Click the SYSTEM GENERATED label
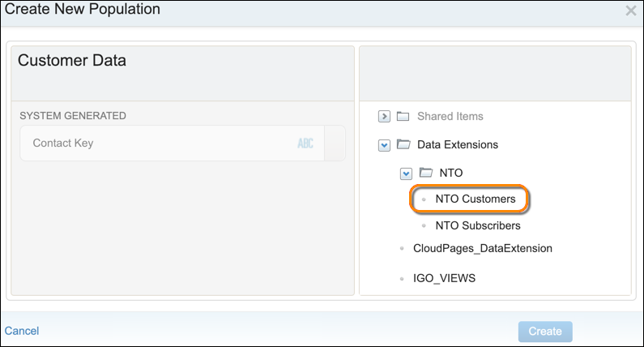Viewport: 644px width, 347px height. tap(73, 115)
